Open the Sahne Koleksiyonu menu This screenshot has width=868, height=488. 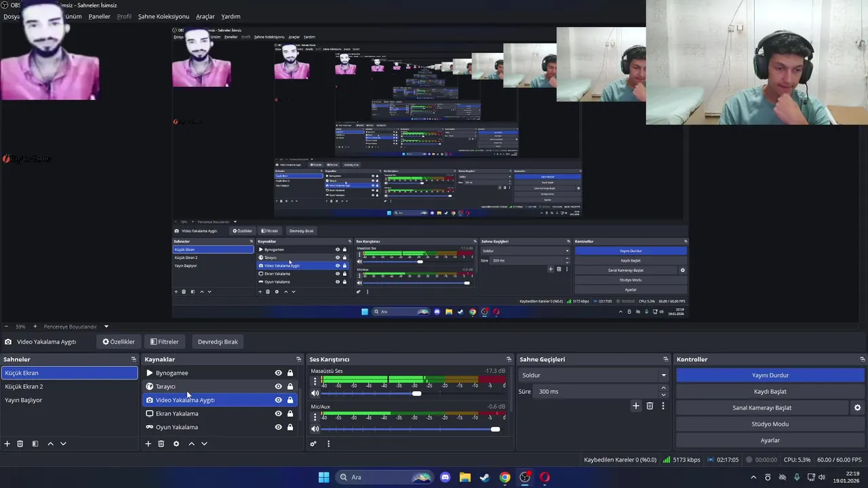163,16
